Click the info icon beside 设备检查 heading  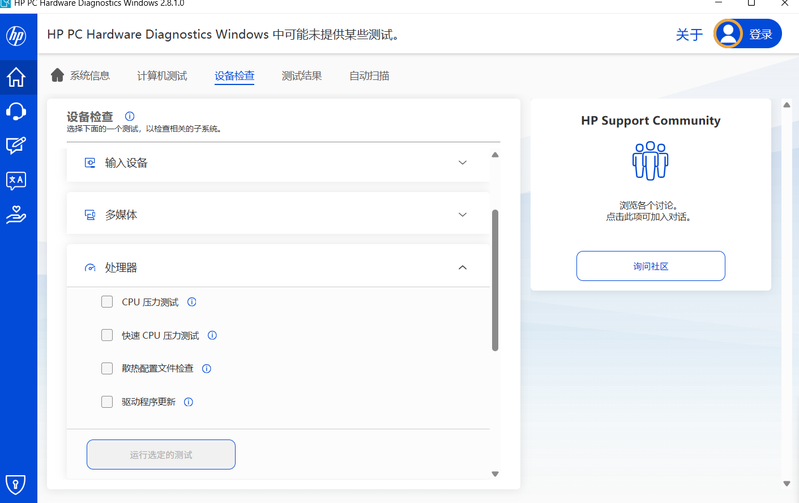tap(130, 116)
